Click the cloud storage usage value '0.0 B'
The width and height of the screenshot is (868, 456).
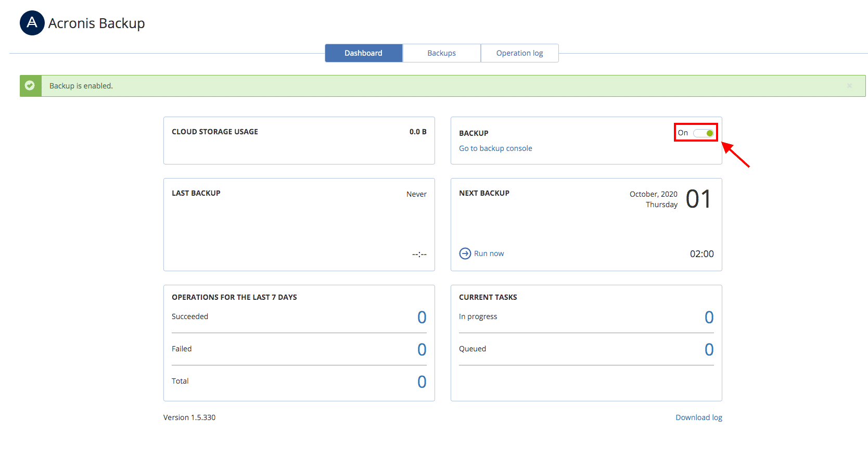coord(418,132)
